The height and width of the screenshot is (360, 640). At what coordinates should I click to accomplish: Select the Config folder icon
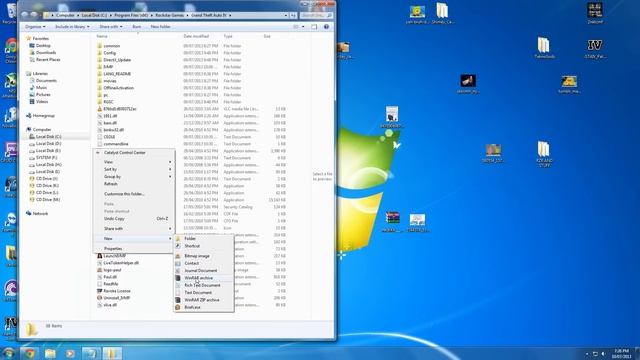tap(100, 53)
